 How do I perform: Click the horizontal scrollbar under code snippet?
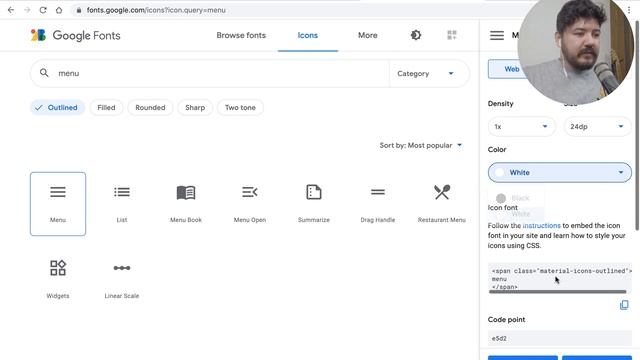[558, 292]
